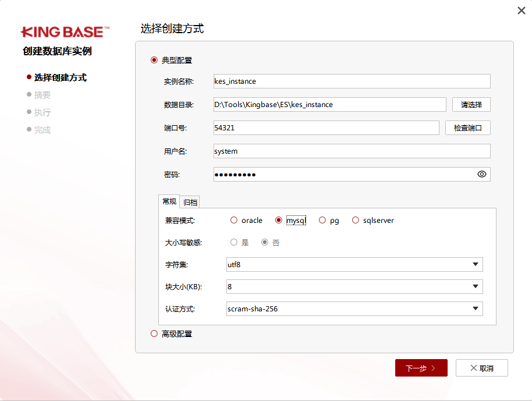
Task: Switch to the 归档 tab
Action: [190, 202]
